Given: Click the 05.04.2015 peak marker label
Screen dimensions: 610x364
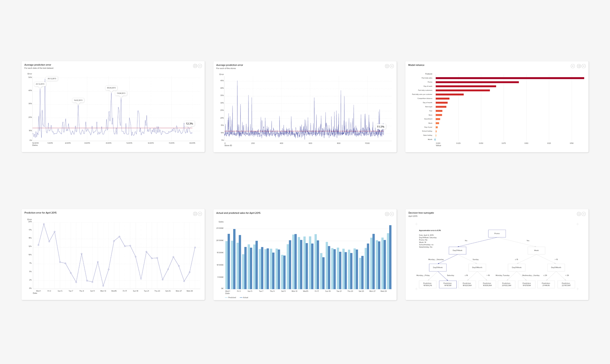Looking at the screenshot, I should click(111, 88).
